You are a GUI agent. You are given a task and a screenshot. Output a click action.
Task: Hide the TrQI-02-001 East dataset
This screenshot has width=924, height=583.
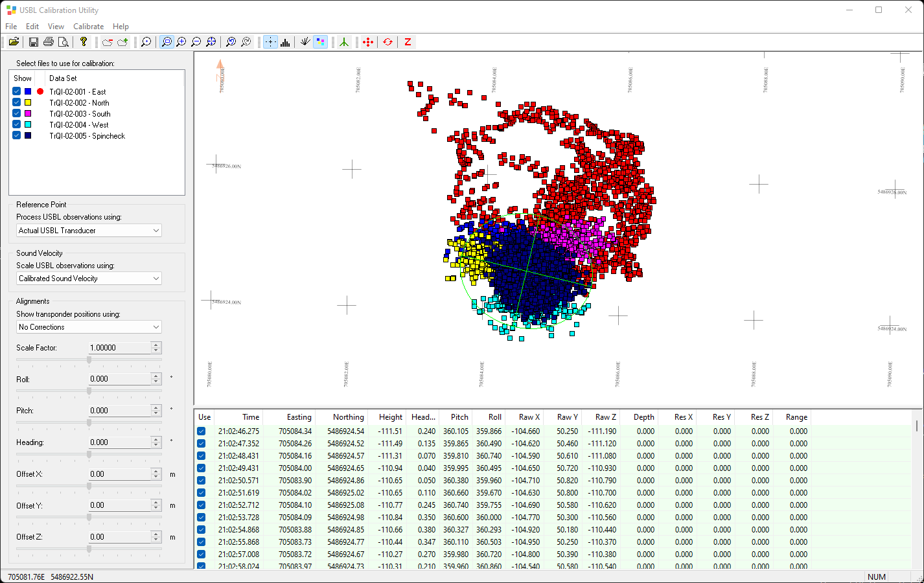(16, 91)
